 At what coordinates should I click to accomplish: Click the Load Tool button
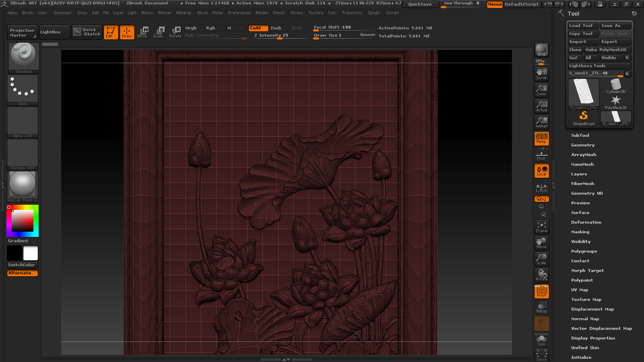click(583, 26)
